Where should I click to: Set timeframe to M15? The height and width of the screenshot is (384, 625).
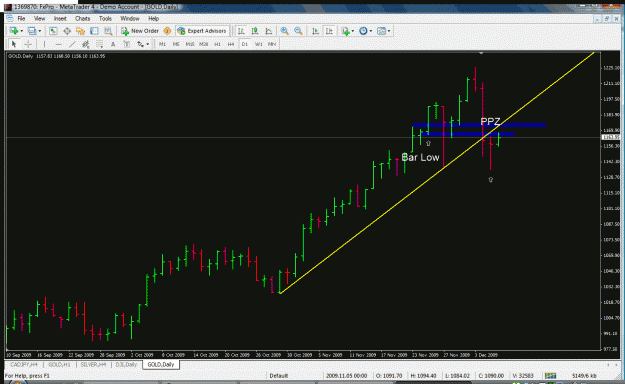coord(190,44)
